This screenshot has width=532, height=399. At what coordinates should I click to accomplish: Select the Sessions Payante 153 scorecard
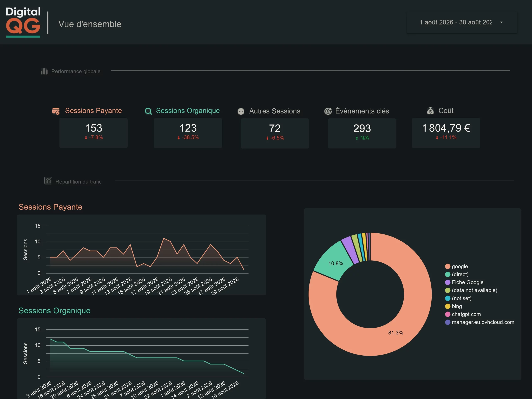coord(94,133)
